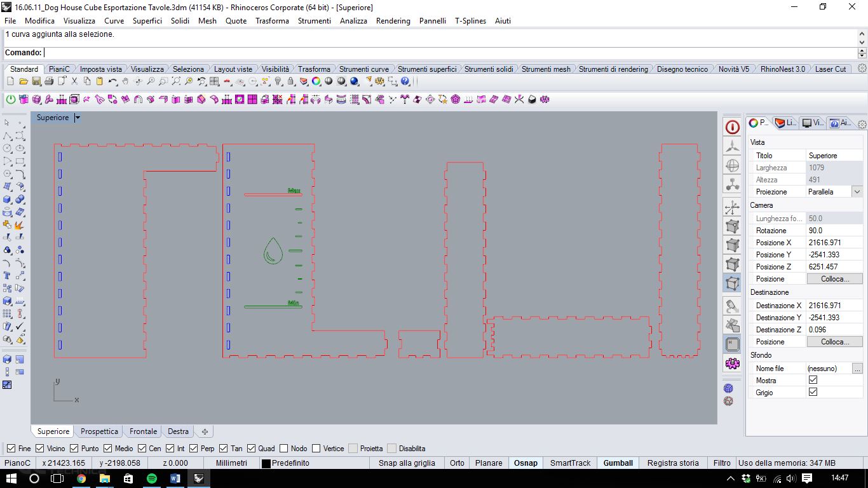Image resolution: width=868 pixels, height=488 pixels.
Task: Click the Nome file browse button
Action: click(x=858, y=369)
